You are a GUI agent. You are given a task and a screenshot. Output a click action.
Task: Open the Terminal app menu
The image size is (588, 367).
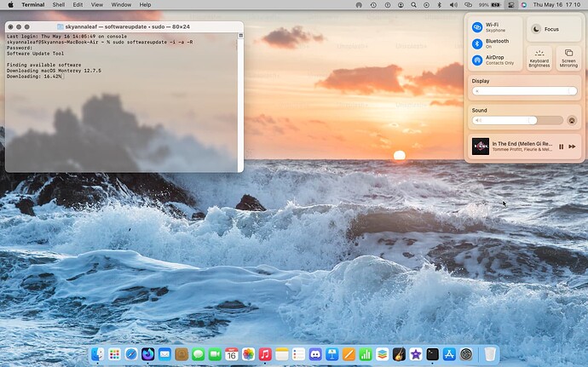click(33, 5)
